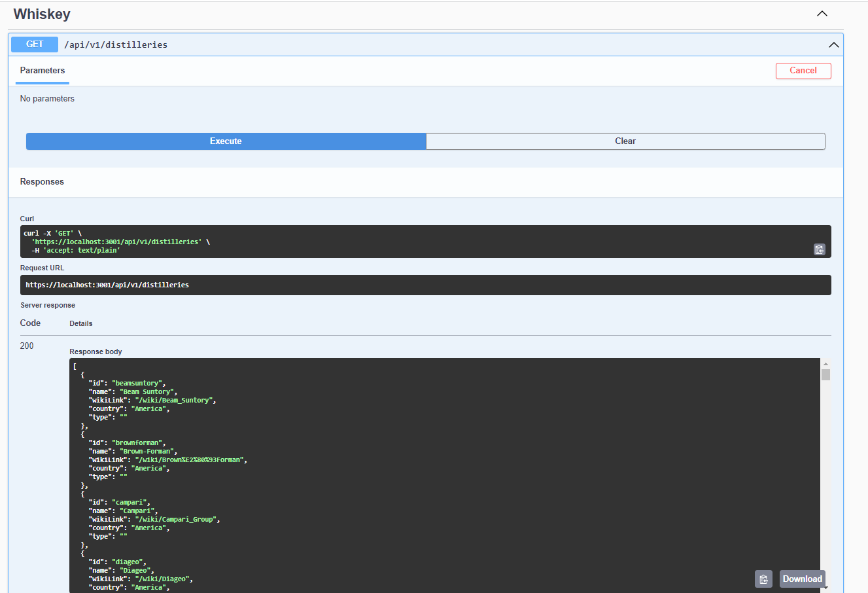Select the Parameters tab
This screenshot has height=593, width=868.
[x=43, y=71]
